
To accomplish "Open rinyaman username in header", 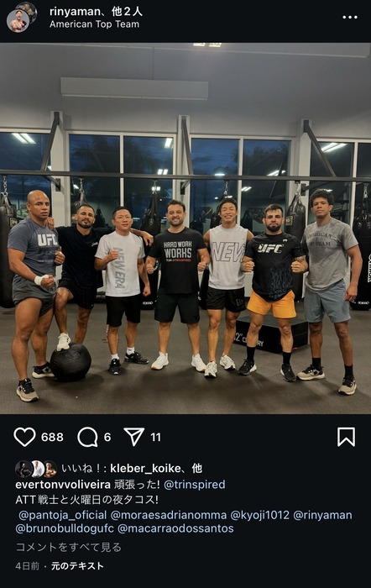I will (74, 12).
